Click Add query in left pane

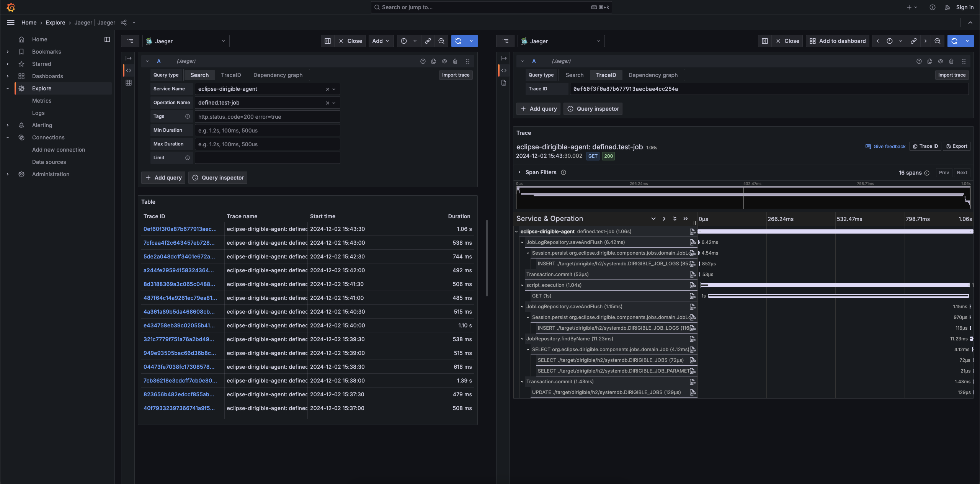tap(163, 178)
